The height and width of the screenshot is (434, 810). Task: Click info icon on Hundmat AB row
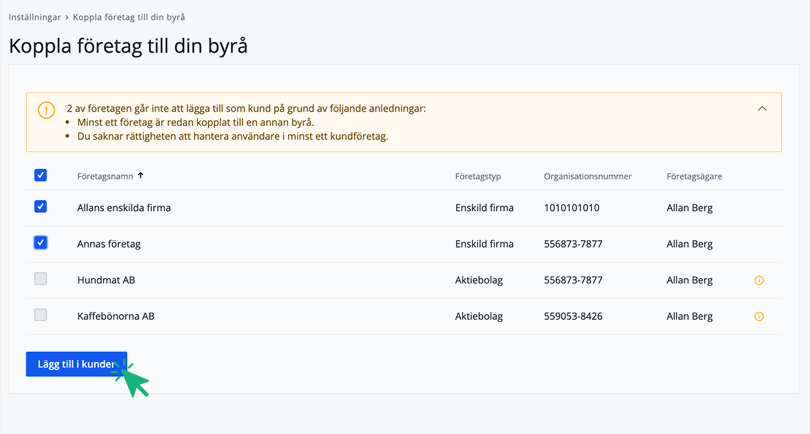point(759,281)
